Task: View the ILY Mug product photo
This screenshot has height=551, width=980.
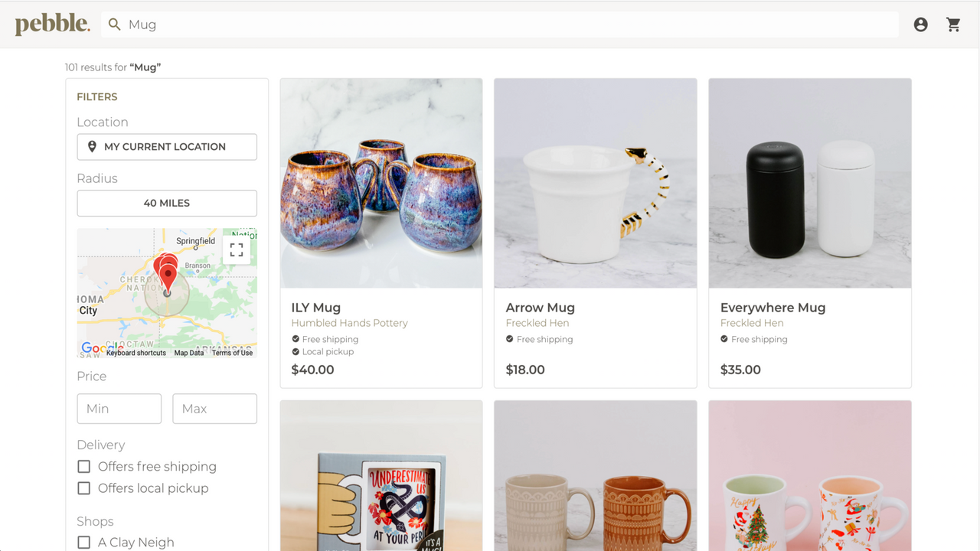Action: click(x=381, y=182)
